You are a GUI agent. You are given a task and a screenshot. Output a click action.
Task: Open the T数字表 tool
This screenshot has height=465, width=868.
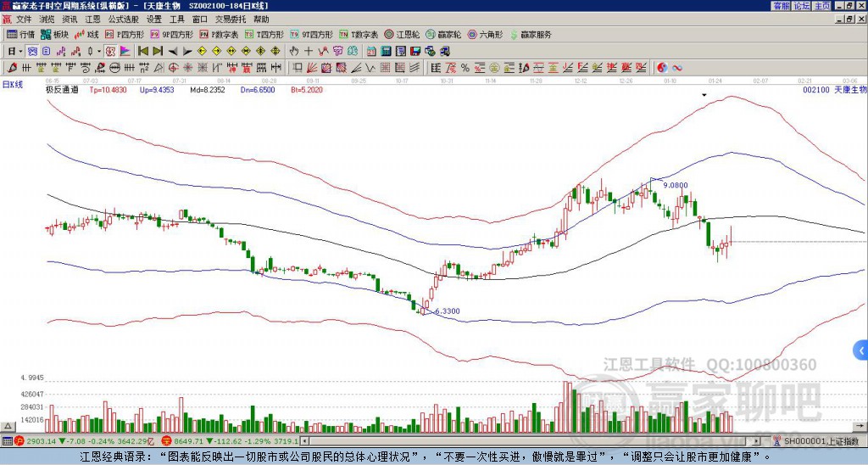tap(359, 34)
